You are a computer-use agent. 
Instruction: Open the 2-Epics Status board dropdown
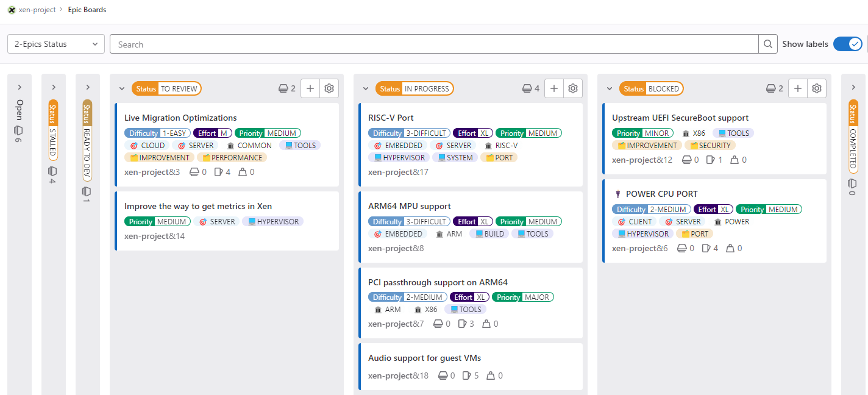(55, 43)
